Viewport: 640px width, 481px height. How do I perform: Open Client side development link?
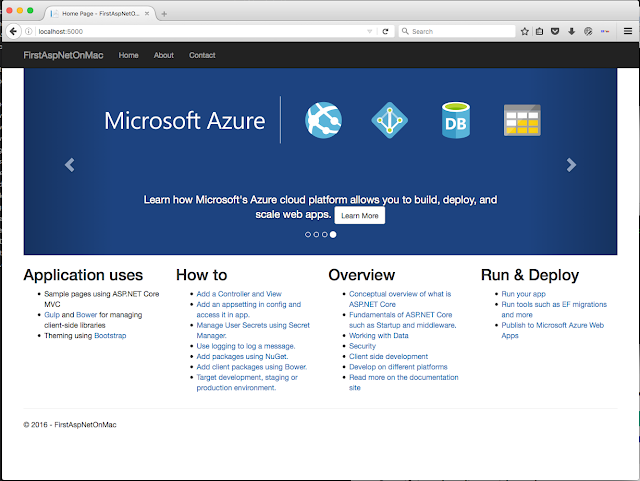tap(389, 356)
